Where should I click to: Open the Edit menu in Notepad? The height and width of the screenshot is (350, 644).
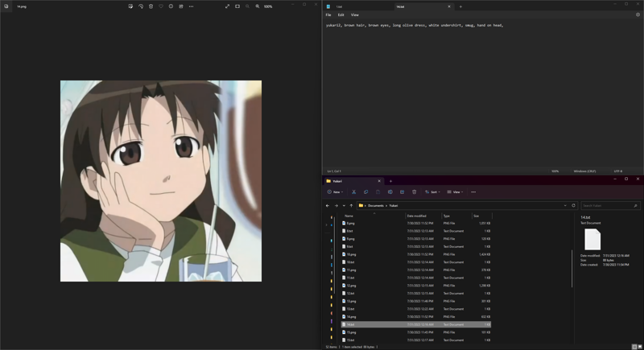pos(341,14)
